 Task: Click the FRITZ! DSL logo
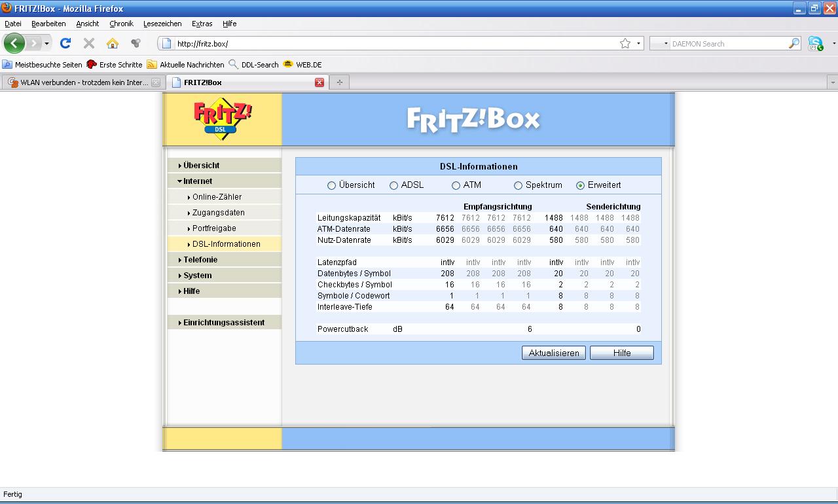222,118
